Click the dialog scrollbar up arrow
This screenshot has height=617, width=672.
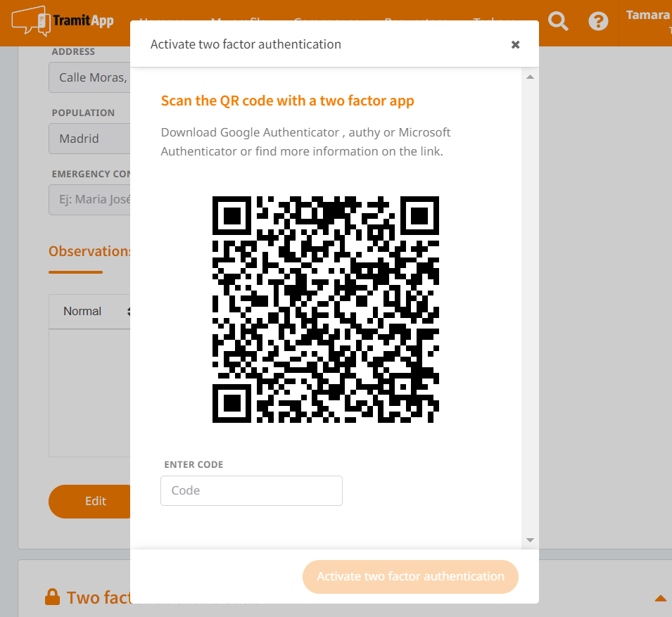(530, 77)
